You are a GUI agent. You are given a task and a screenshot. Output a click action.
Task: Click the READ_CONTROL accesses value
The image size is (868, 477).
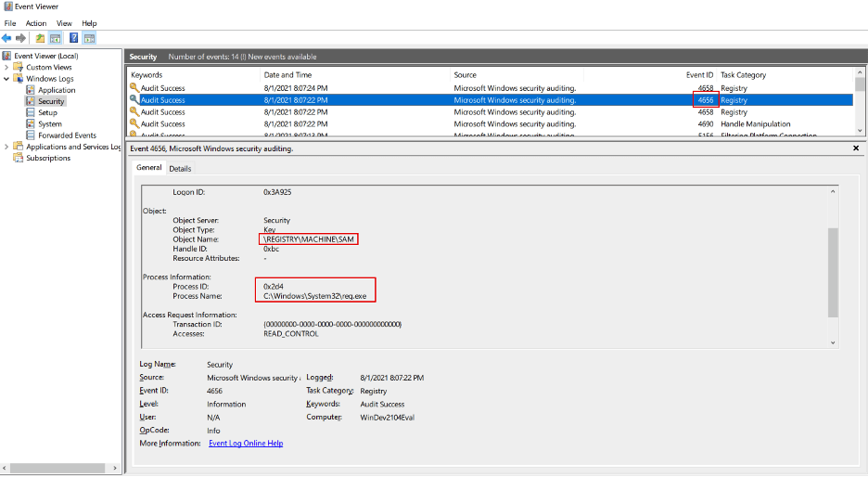[291, 334]
